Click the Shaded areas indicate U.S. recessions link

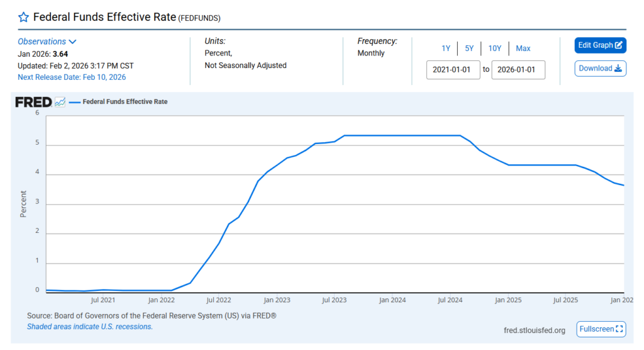point(90,327)
